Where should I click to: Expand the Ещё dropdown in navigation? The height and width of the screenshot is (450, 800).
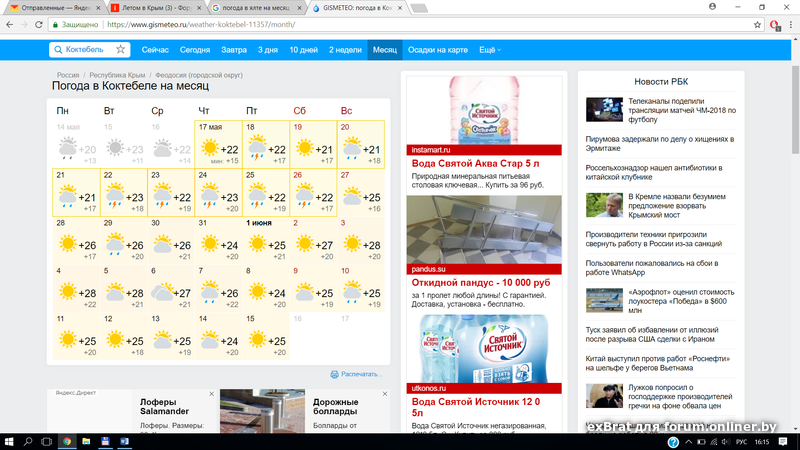pos(489,49)
